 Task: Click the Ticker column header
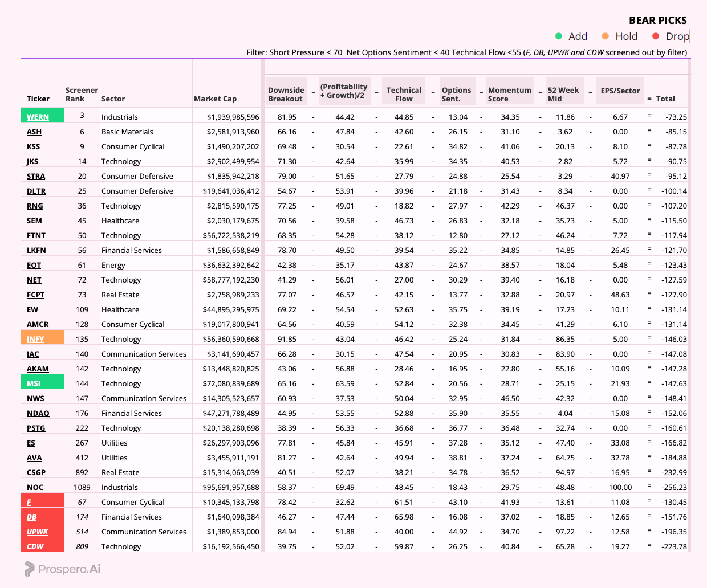point(38,99)
